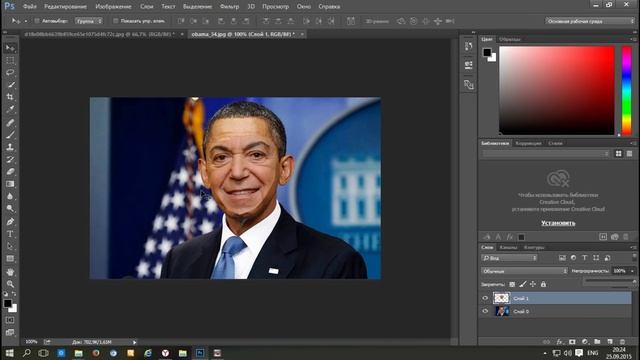The image size is (640, 360).
Task: Select the Rectangle shape tool
Action: click(x=10, y=259)
